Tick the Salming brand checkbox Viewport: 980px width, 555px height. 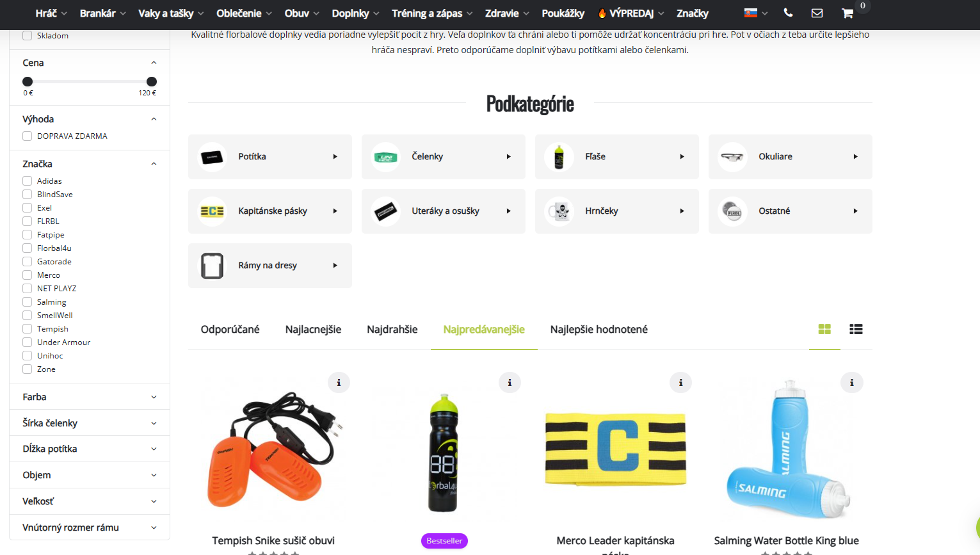pos(28,302)
